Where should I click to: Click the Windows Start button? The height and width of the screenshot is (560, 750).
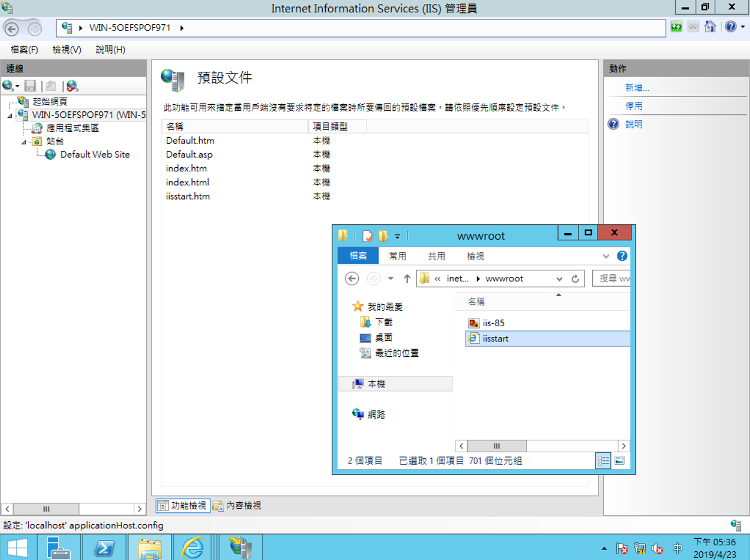(18, 548)
